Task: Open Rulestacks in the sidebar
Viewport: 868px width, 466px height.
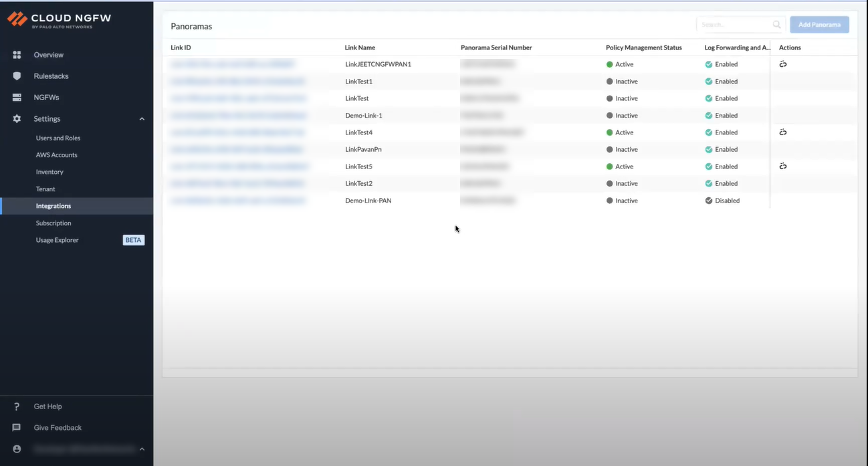Action: 51,76
